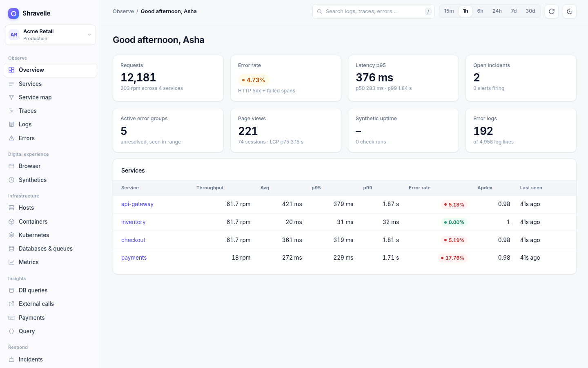Click the Shravelle logo icon
This screenshot has height=368, width=588.
(x=13, y=13)
